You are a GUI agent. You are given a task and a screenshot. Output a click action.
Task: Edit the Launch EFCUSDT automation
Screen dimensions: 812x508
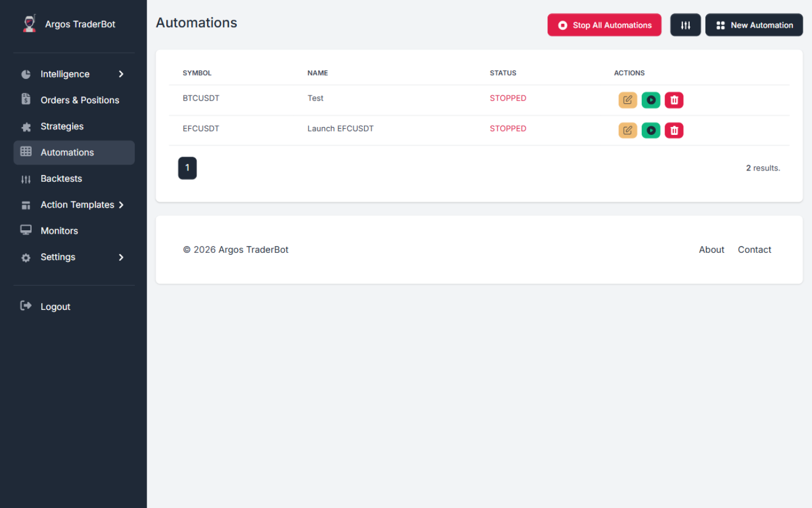pos(628,130)
